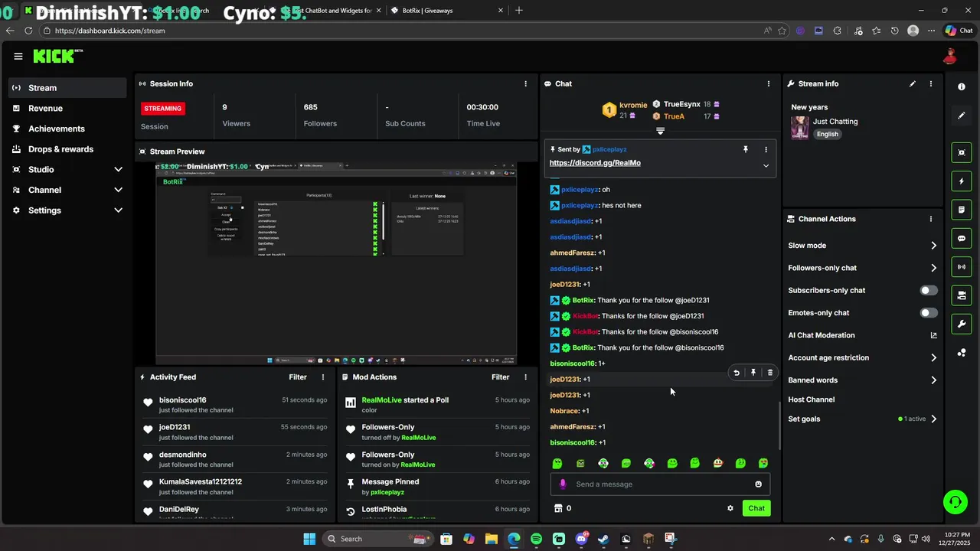Open Session Info panel options menu
The image size is (980, 551).
pos(525,83)
